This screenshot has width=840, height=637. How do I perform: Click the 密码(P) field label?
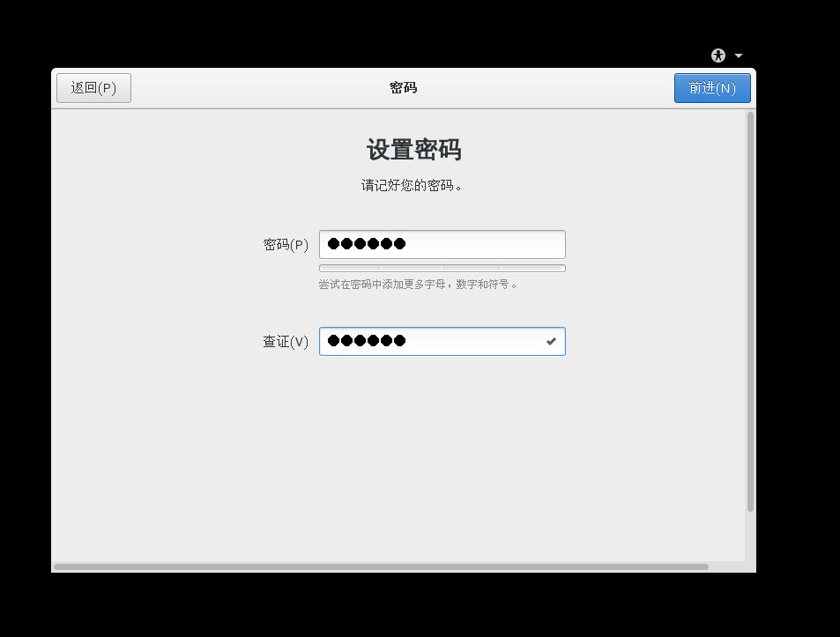(286, 245)
